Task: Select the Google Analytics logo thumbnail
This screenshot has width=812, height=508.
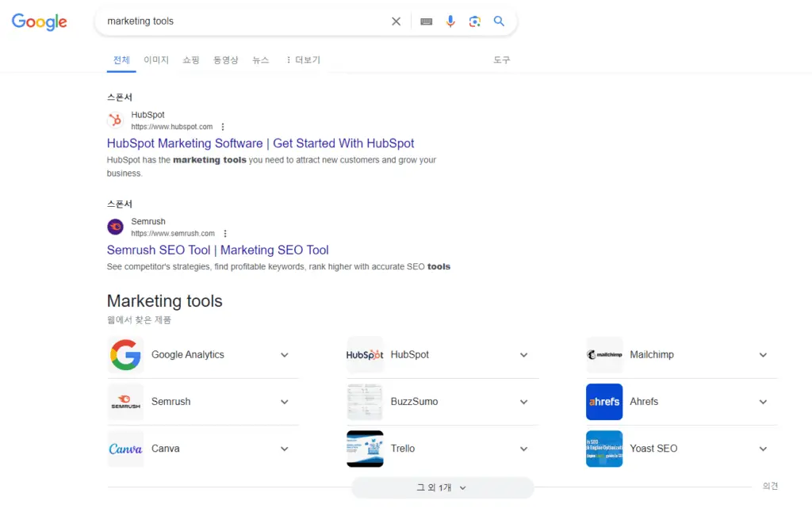Action: point(126,355)
